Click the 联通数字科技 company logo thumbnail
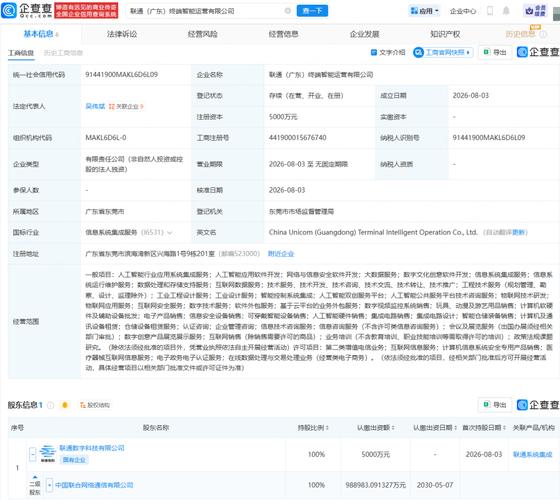 [48, 454]
